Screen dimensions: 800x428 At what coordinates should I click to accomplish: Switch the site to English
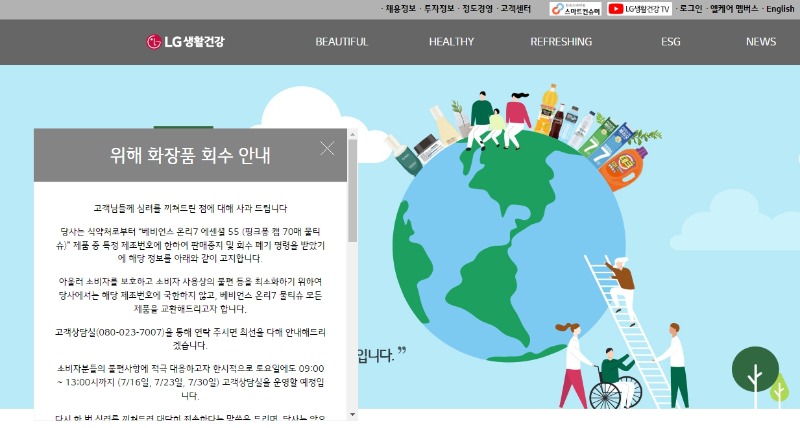(780, 9)
